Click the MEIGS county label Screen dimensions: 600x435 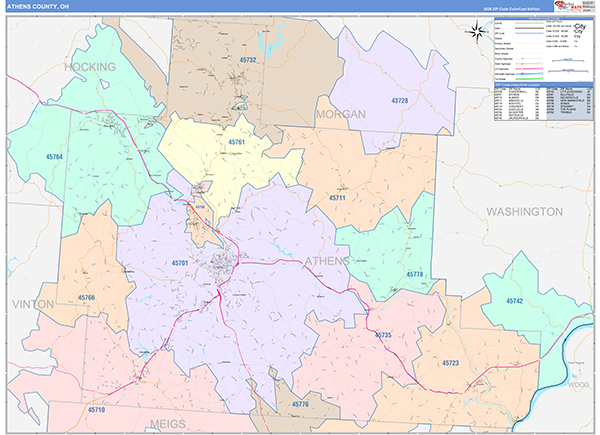168,424
